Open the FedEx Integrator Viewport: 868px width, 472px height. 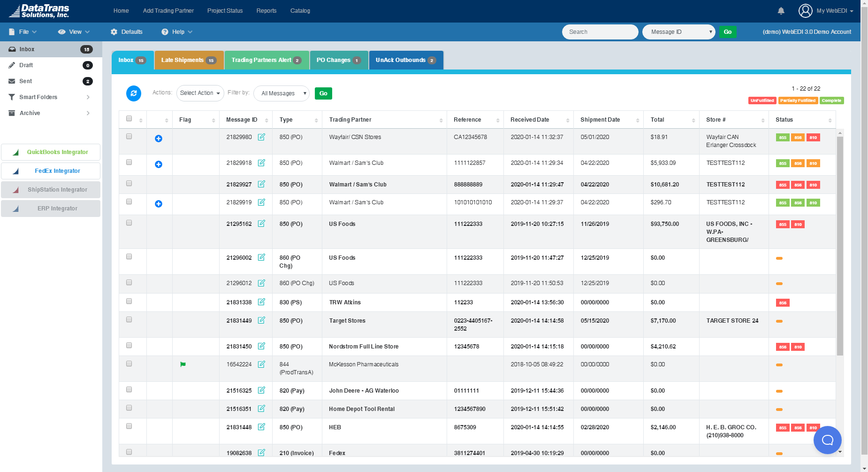click(51, 171)
